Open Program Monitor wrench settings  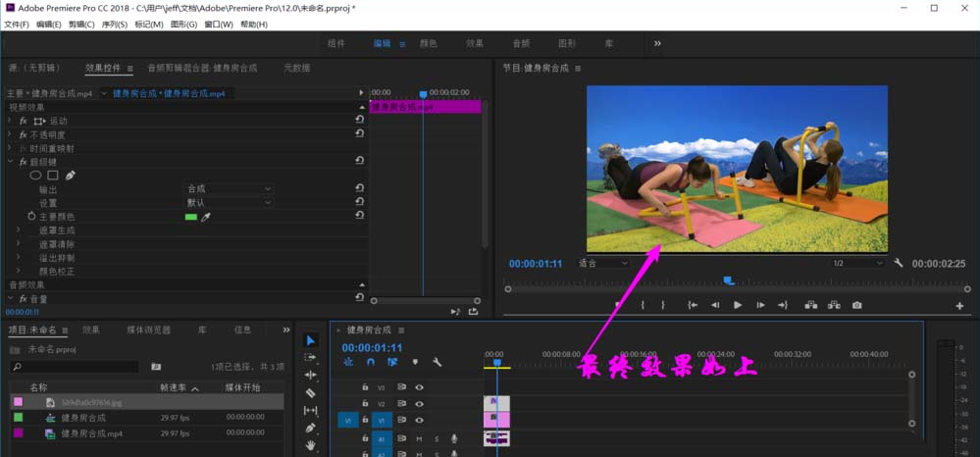point(899,263)
